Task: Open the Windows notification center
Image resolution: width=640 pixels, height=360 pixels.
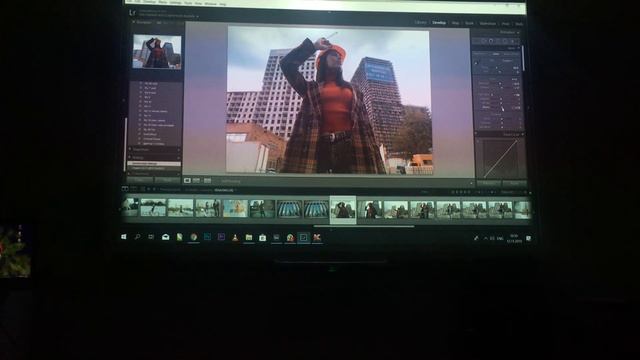Action: coord(529,238)
